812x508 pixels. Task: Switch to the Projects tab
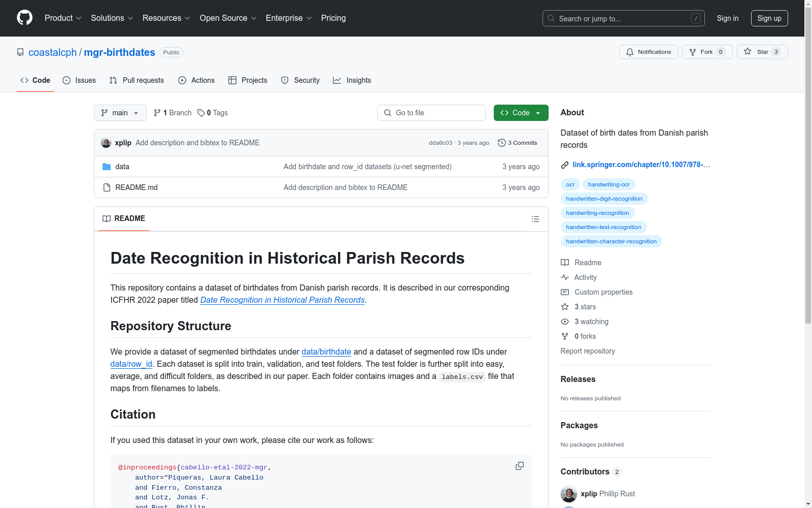pos(248,80)
